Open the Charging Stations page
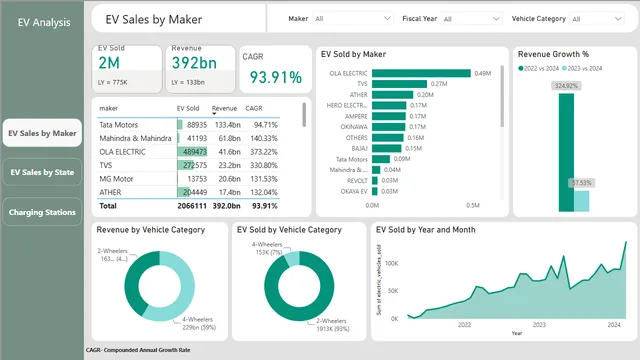 click(42, 212)
